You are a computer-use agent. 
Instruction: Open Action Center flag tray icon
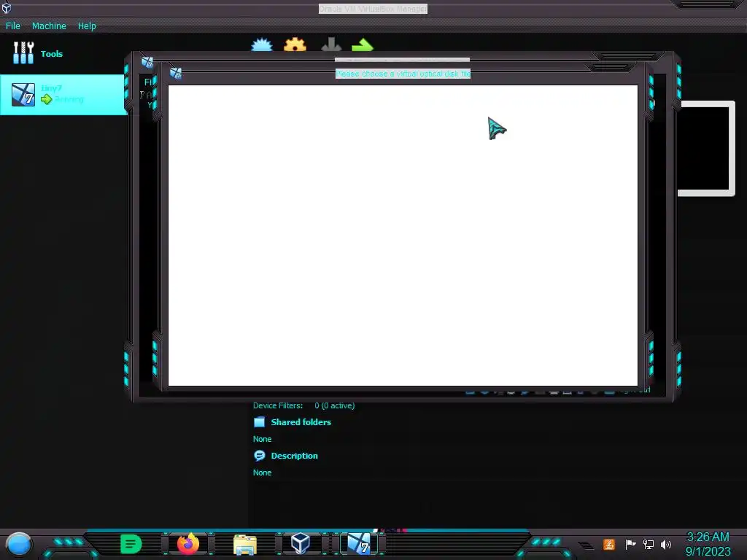click(630, 544)
